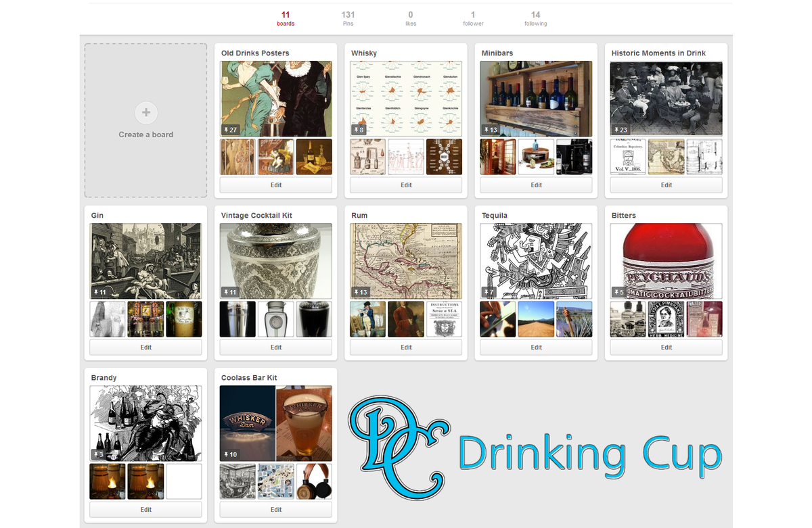Open the Old Drinks Posters board title
The image size is (812, 528).
coord(255,53)
